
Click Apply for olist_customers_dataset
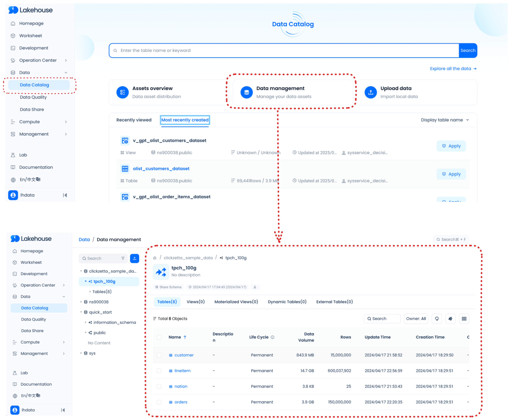click(451, 174)
